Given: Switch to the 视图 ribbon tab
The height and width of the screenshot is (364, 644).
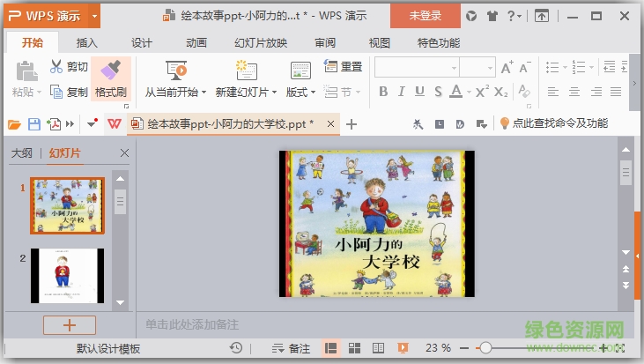Looking at the screenshot, I should coord(379,42).
